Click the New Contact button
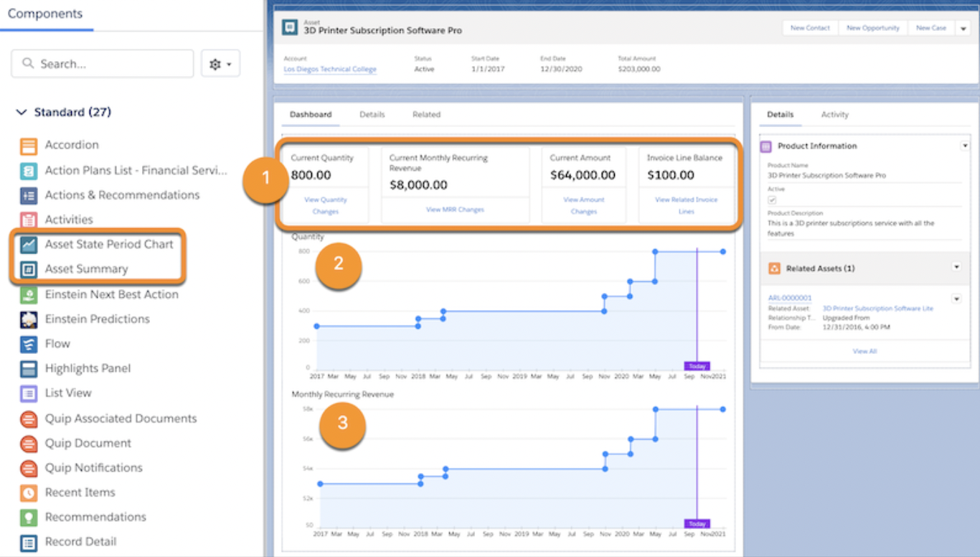980x557 pixels. 810,28
